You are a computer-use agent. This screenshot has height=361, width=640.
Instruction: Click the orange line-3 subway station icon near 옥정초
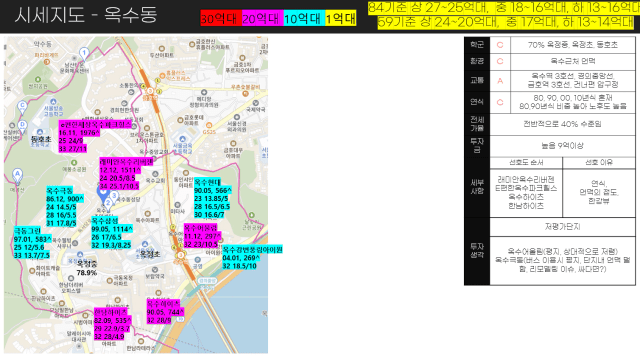[180, 255]
